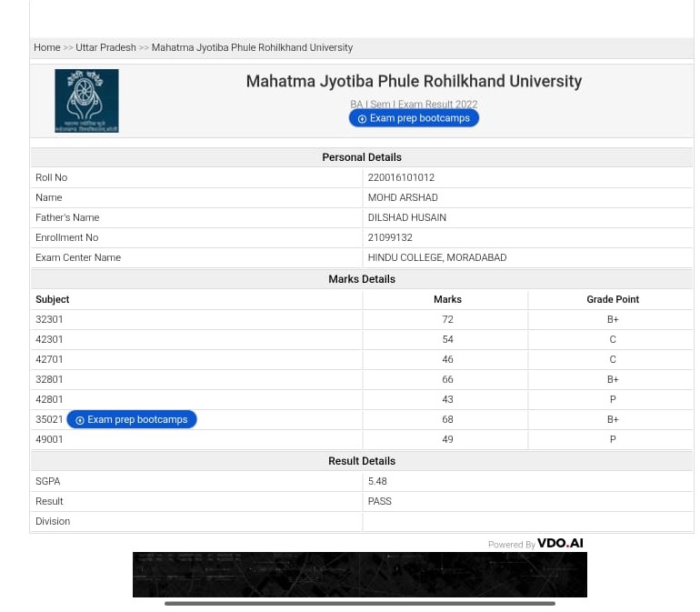This screenshot has height=612, width=700.
Task: Select subject code 32301
Action: [49, 319]
